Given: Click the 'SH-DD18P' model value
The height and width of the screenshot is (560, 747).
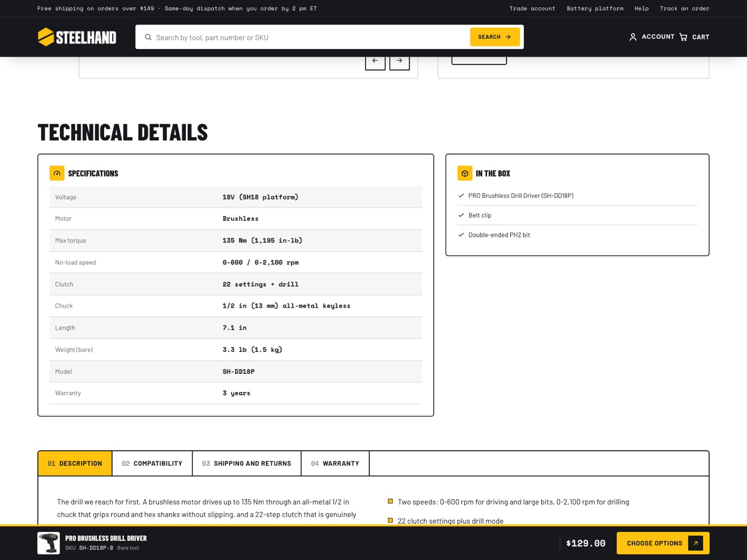Looking at the screenshot, I should coord(239,372).
